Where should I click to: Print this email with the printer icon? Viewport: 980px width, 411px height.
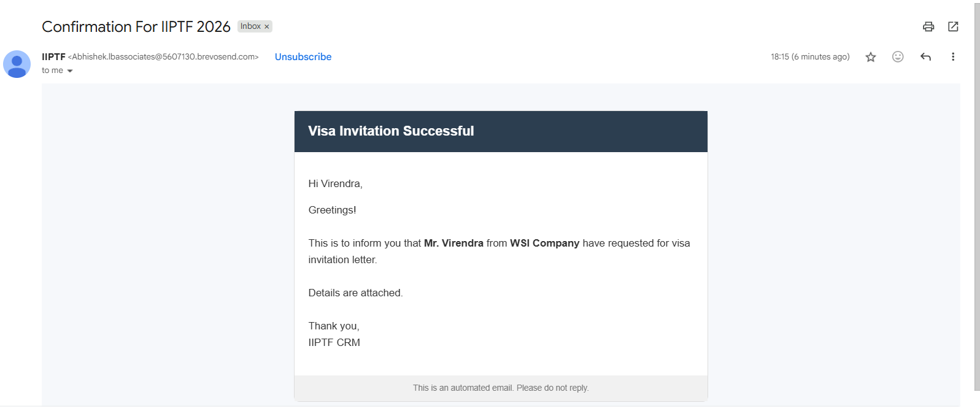(x=928, y=26)
